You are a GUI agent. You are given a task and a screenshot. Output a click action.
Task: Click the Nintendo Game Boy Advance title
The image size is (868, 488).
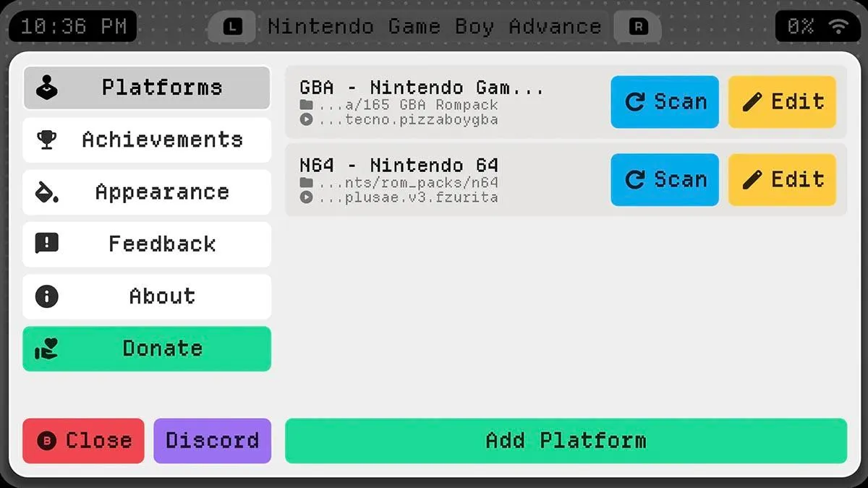click(435, 27)
